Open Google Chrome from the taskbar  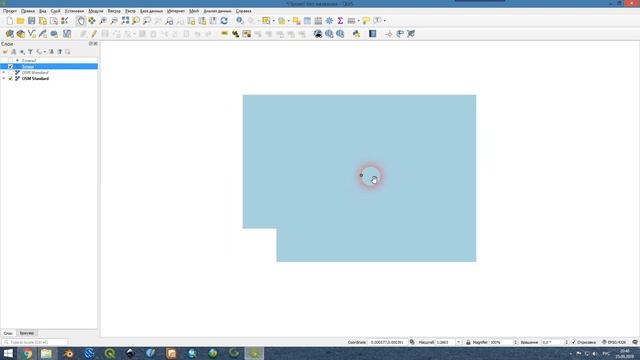(27, 353)
